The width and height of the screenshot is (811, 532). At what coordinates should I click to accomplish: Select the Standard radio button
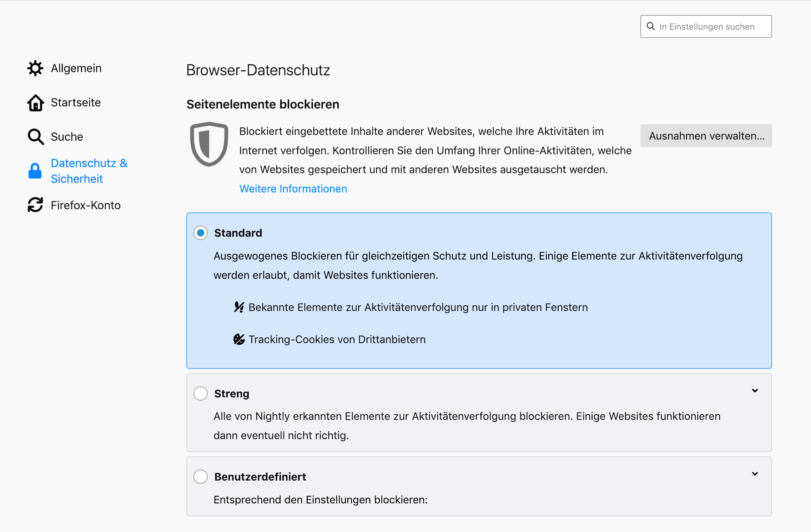[201, 233]
